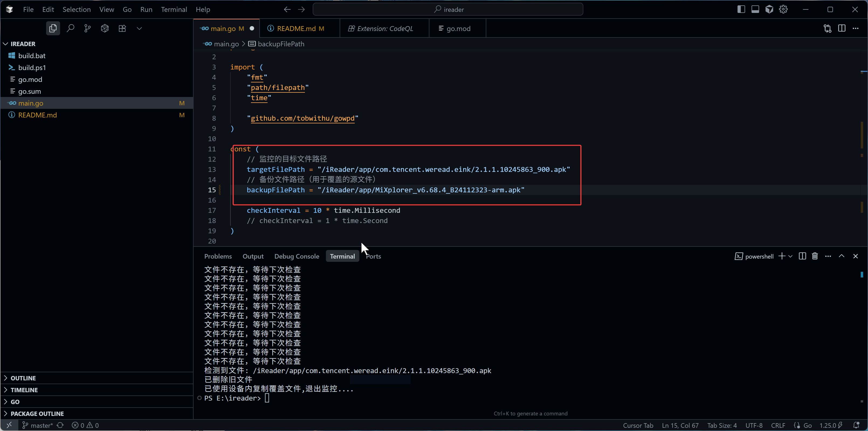Change the CRLF line ending setting

pos(778,425)
